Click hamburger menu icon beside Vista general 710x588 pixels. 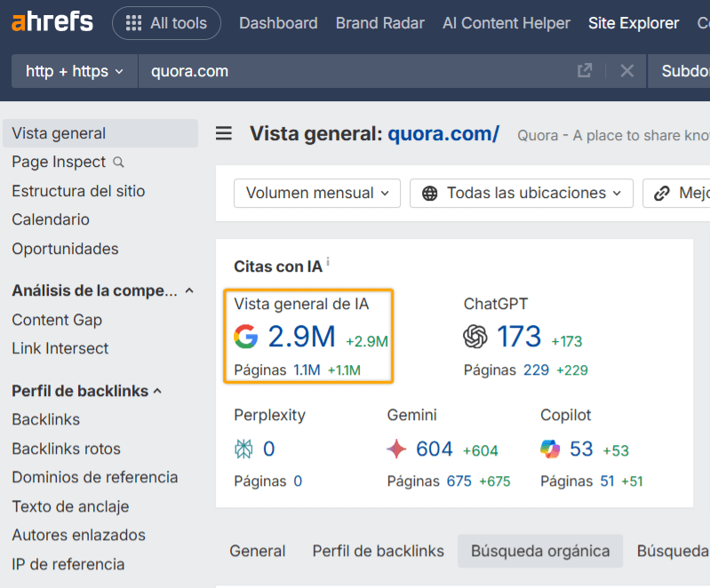224,133
